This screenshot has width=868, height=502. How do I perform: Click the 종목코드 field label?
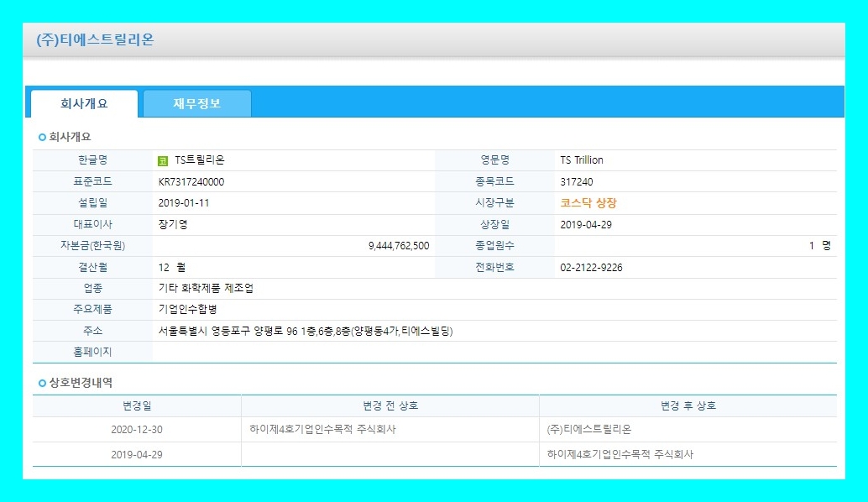(x=495, y=181)
